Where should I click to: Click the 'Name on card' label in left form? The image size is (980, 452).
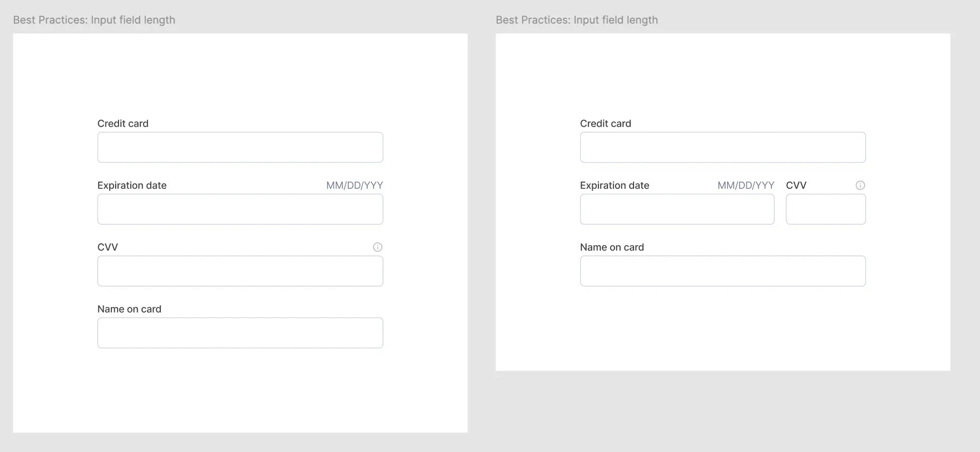tap(129, 309)
